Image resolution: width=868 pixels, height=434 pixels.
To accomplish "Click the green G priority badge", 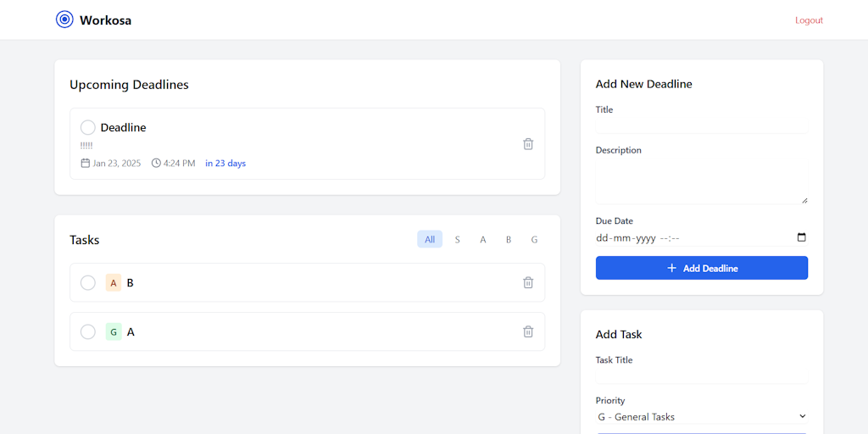I will (114, 332).
